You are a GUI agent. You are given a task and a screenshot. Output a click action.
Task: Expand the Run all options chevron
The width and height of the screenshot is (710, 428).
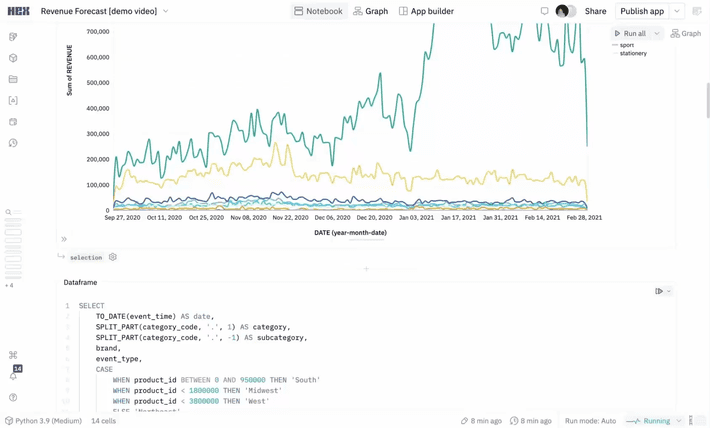657,33
